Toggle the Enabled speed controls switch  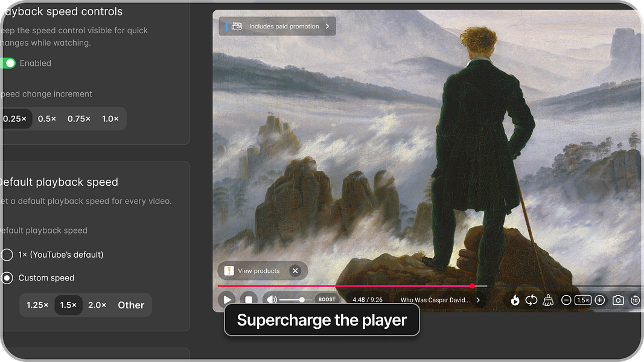pos(8,63)
